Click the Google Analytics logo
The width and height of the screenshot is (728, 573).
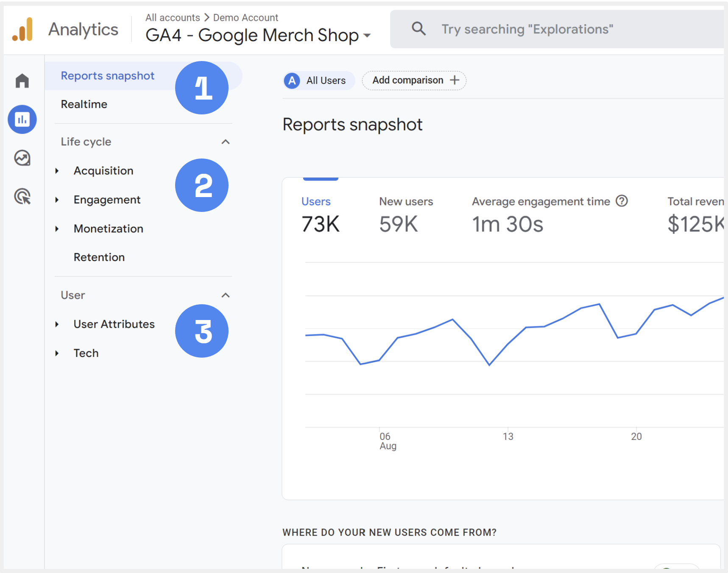coord(23,29)
